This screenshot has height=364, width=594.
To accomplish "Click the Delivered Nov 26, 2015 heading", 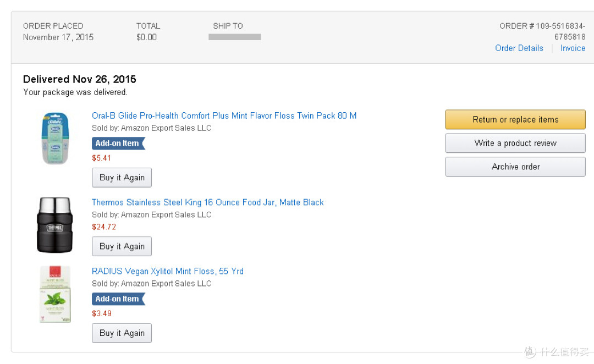I will [80, 79].
